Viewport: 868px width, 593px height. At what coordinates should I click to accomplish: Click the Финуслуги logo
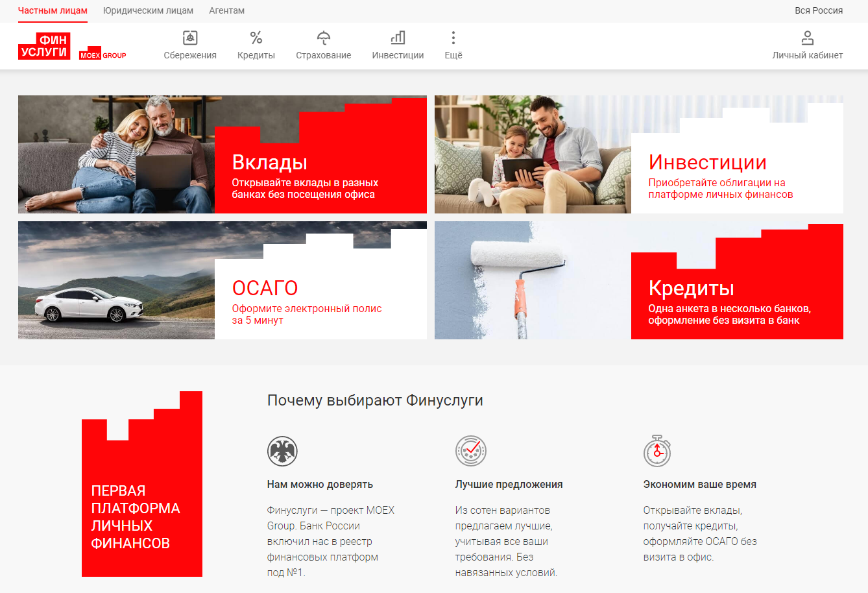pyautogui.click(x=44, y=46)
